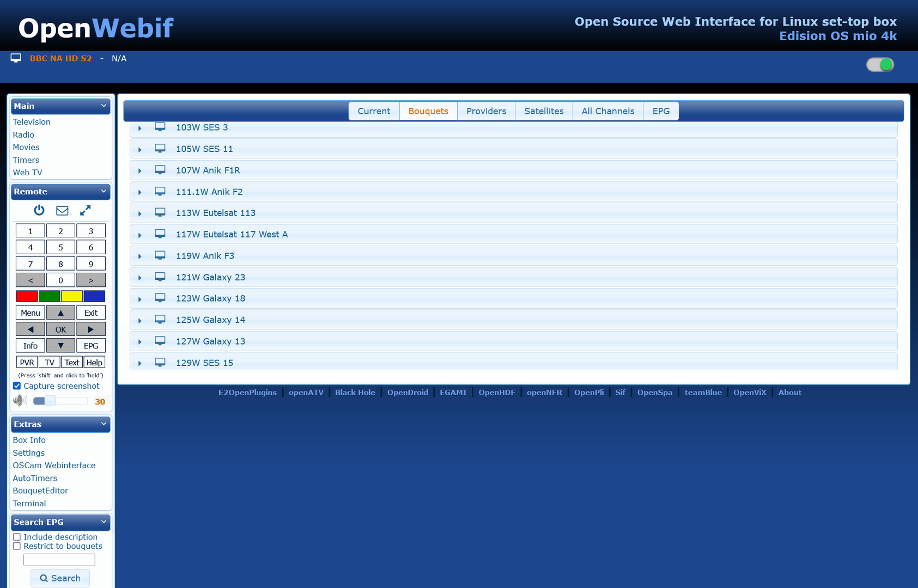Enable Include description checkbox

[x=17, y=537]
